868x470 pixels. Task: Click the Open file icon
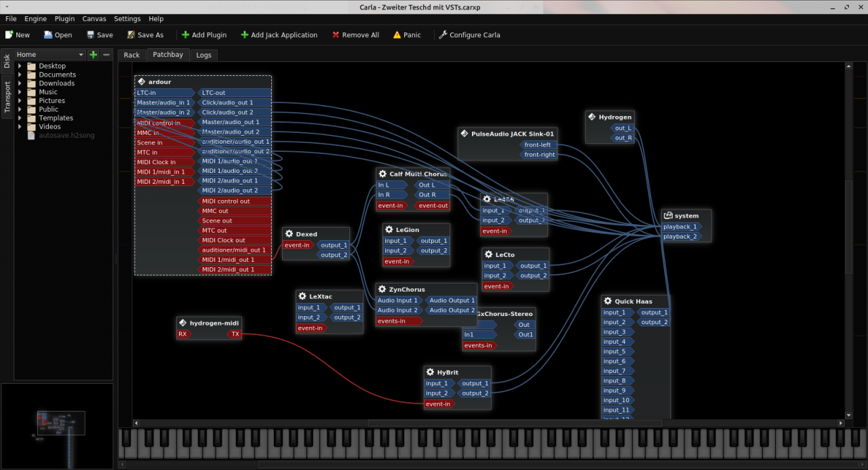(49, 35)
